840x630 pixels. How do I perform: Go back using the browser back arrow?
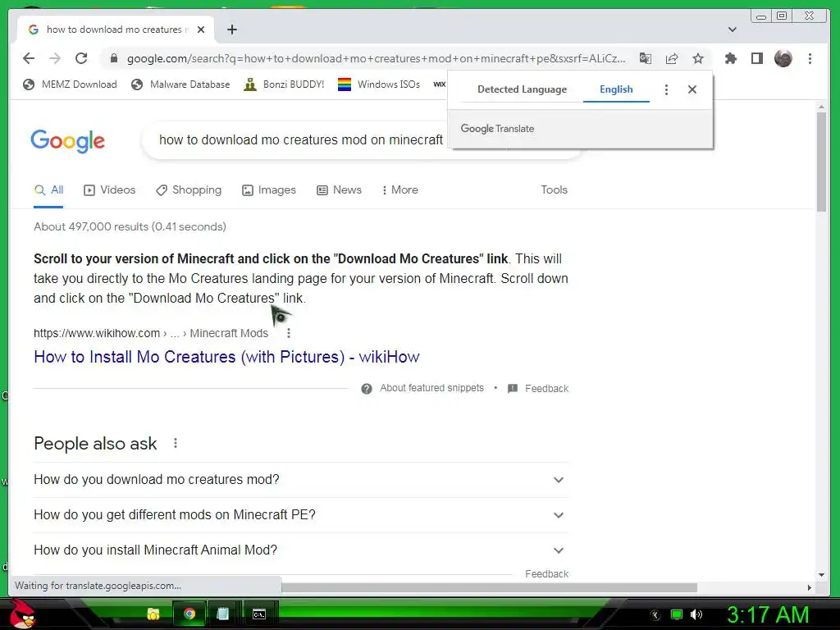(x=29, y=58)
